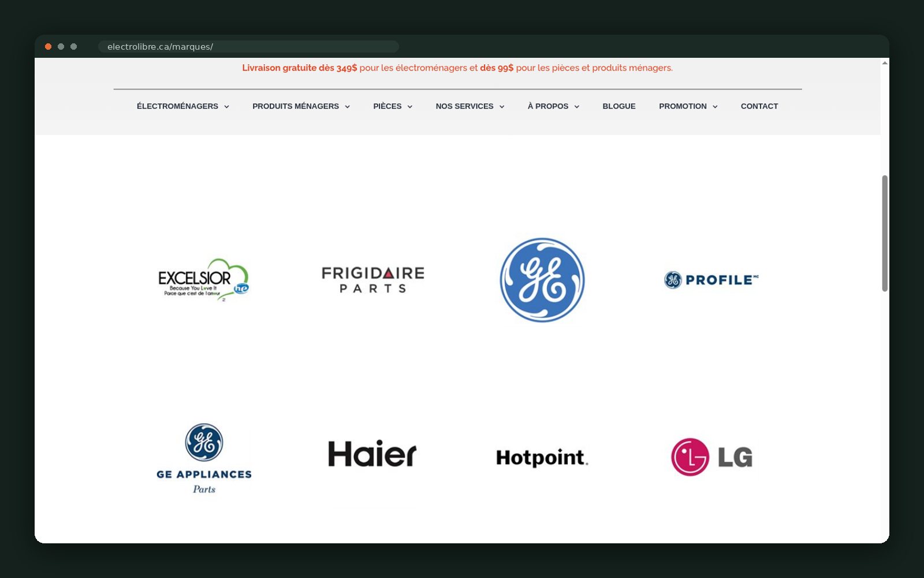Click the electrolibre.ca/marques/ address bar
Image resolution: width=924 pixels, height=578 pixels.
(x=248, y=47)
